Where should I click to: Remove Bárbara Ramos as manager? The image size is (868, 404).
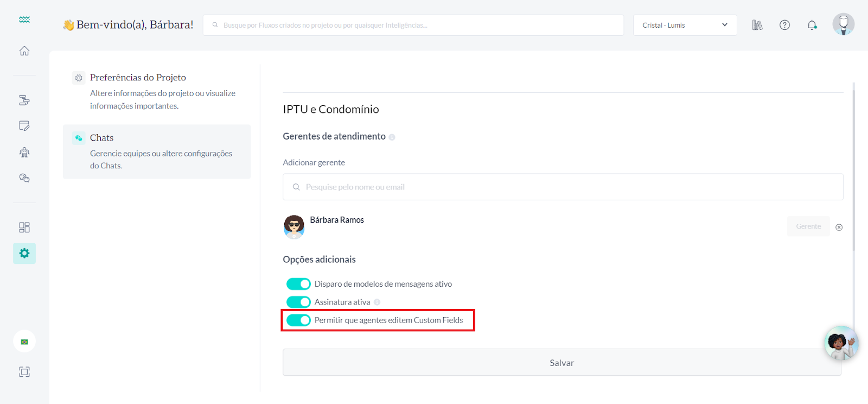pos(839,228)
